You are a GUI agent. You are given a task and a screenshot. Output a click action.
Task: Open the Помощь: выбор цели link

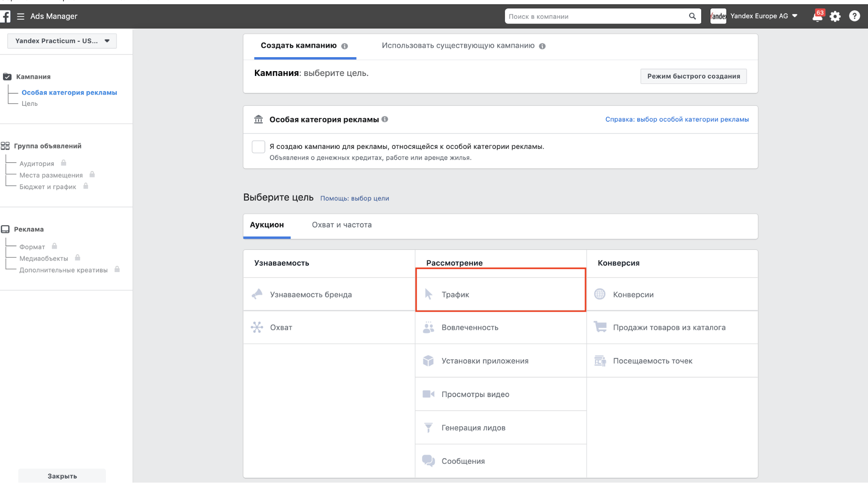[354, 198]
